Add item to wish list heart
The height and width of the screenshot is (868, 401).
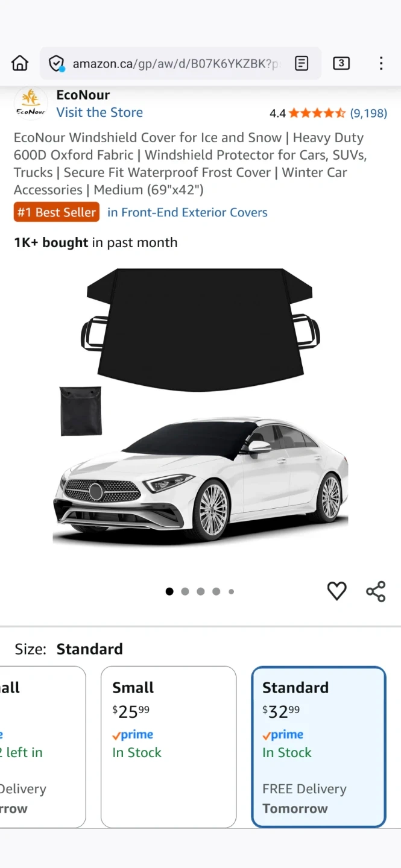[x=336, y=591]
